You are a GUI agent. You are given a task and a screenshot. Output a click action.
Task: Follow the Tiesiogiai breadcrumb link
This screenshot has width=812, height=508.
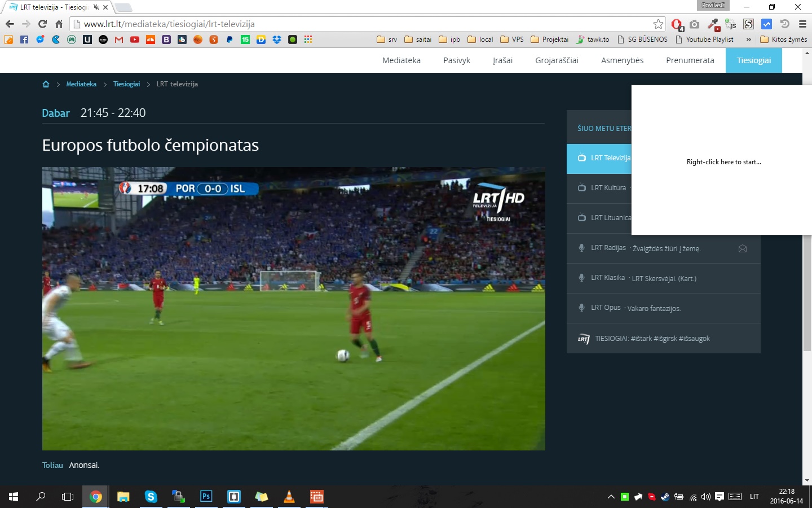pyautogui.click(x=126, y=84)
